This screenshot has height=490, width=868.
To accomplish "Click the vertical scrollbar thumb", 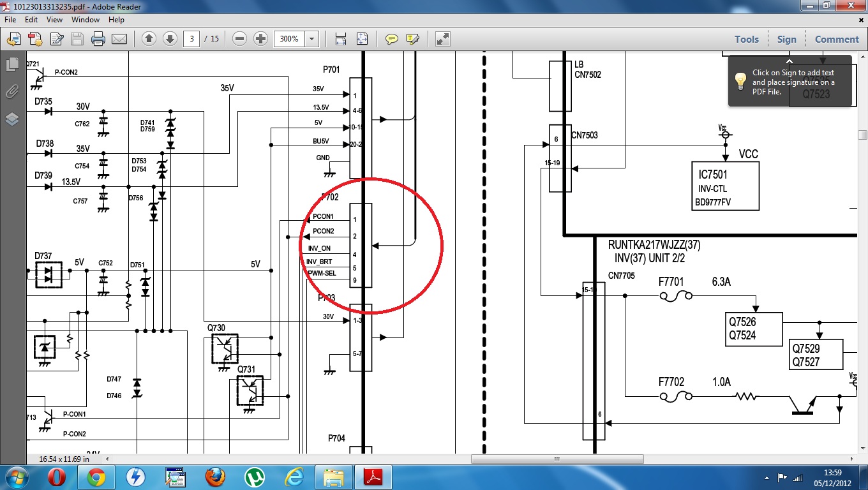I will point(862,135).
